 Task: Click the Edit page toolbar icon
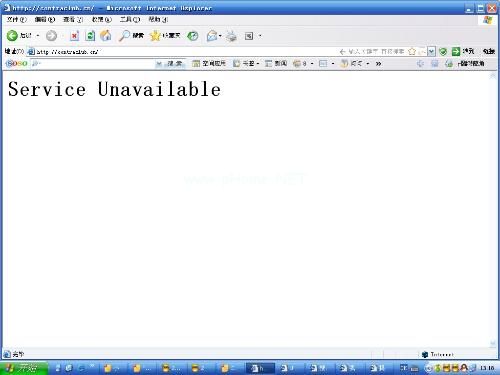[249, 36]
